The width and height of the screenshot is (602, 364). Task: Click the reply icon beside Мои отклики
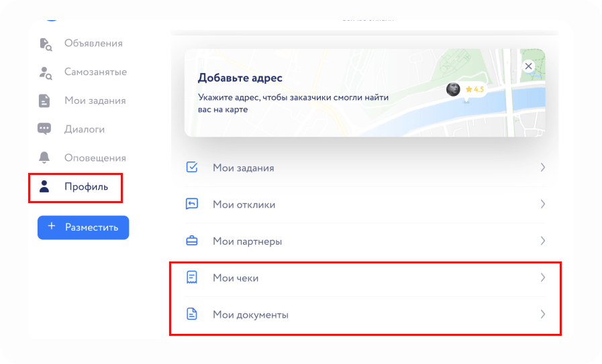click(192, 204)
